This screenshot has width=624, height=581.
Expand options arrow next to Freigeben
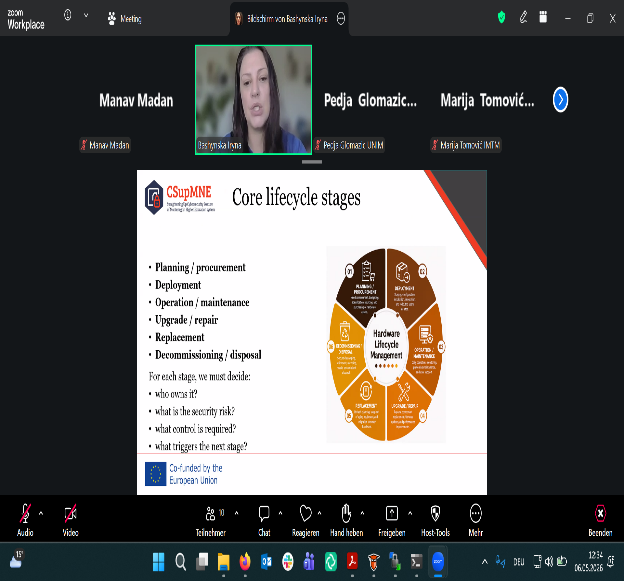point(410,513)
